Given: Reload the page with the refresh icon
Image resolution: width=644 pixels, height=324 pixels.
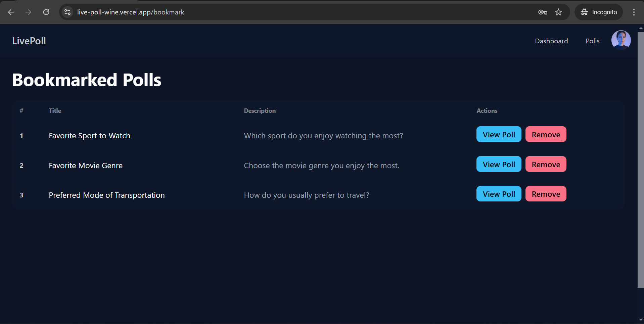Looking at the screenshot, I should point(46,12).
